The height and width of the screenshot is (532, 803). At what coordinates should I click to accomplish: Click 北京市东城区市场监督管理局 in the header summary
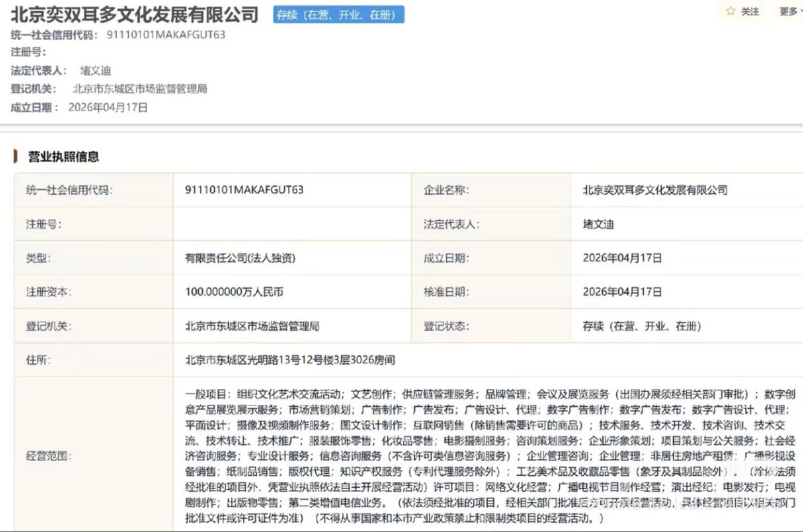[140, 88]
